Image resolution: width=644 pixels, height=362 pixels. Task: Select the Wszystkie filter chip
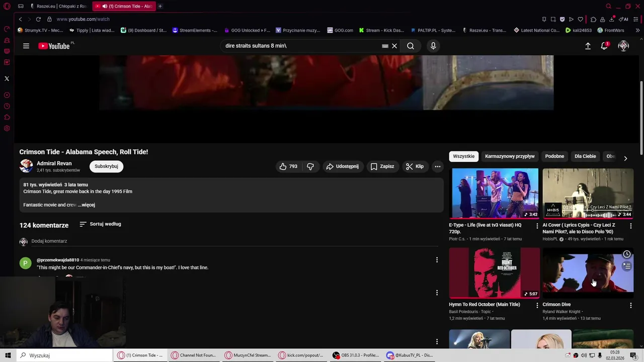click(463, 156)
